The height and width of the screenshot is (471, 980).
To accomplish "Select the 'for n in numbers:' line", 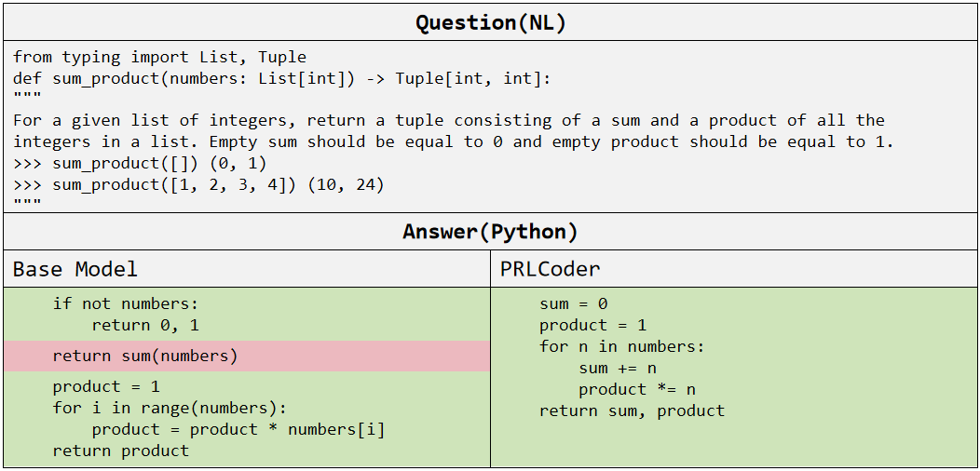I will 621,346.
